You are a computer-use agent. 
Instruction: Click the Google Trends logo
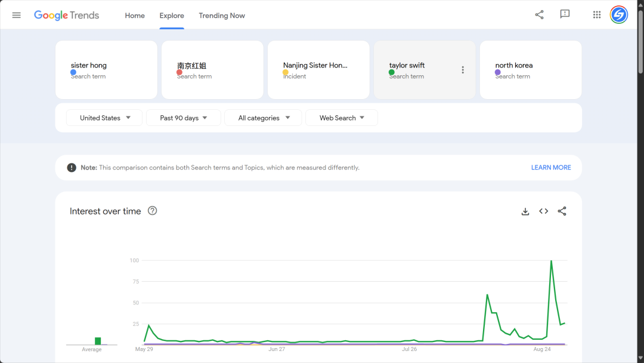pos(66,16)
